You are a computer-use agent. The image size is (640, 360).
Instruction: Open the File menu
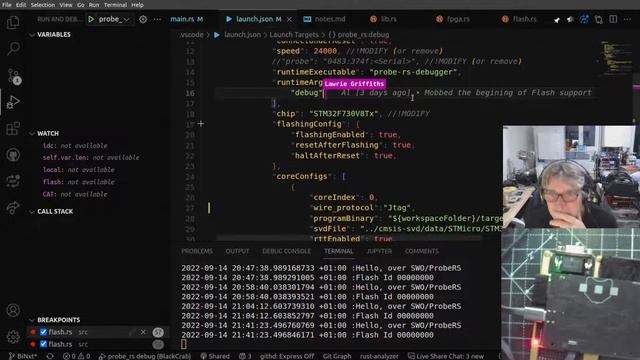coord(7,5)
